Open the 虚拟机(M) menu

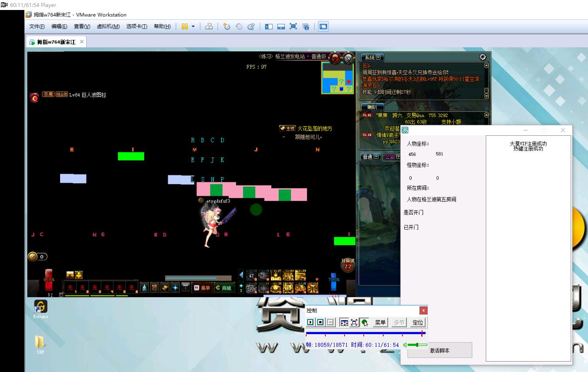(108, 27)
